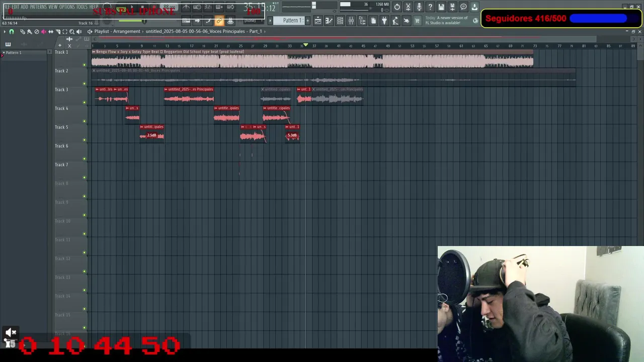Open undo history icon
Screen dimensions: 644x362
tap(397, 7)
